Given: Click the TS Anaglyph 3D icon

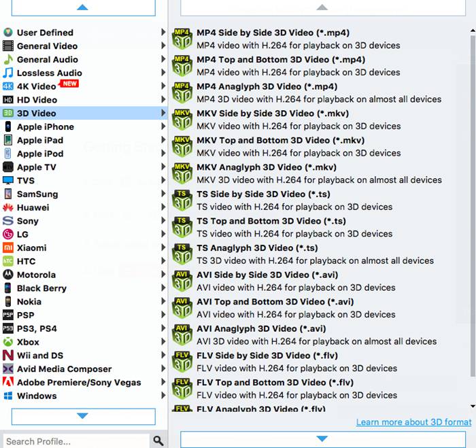Looking at the screenshot, I should tap(182, 254).
